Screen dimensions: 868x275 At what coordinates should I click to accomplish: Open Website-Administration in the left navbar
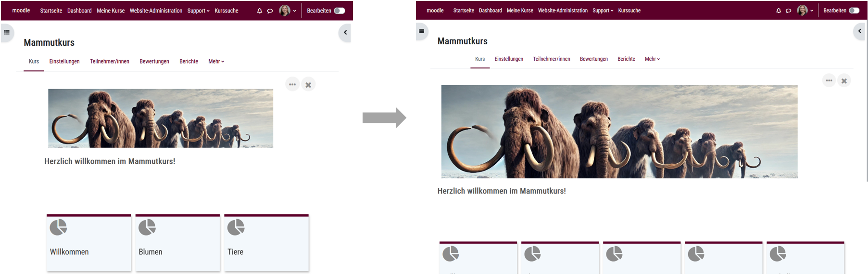point(156,11)
